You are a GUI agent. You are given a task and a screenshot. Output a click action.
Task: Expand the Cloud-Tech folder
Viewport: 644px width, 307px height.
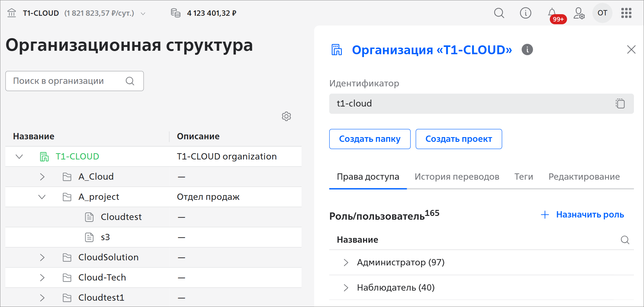click(x=42, y=278)
